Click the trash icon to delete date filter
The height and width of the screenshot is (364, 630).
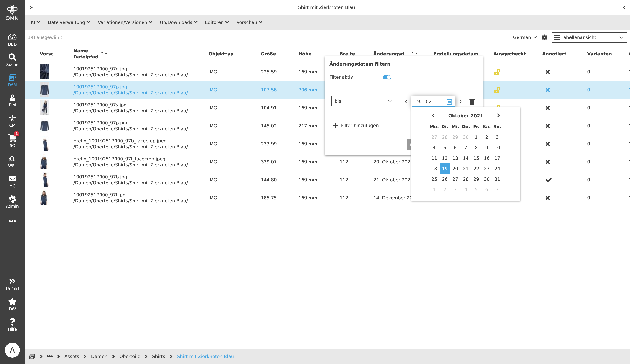click(472, 102)
